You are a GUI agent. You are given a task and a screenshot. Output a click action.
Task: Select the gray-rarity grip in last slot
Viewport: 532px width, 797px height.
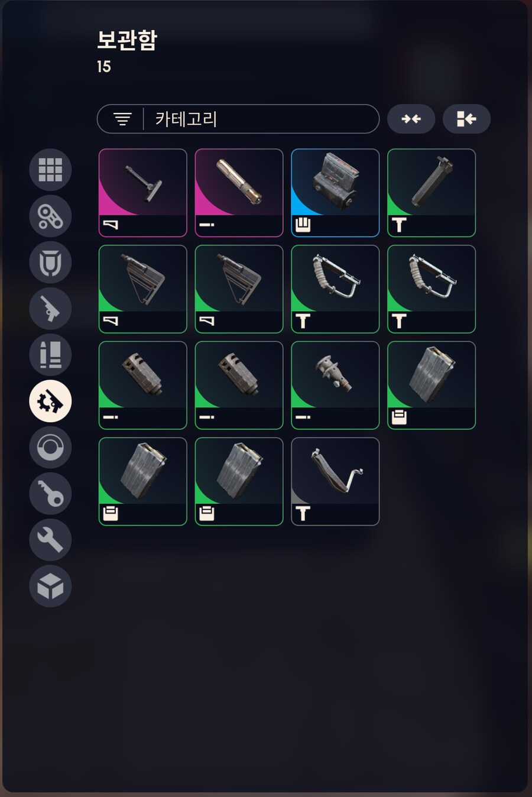[x=335, y=481]
